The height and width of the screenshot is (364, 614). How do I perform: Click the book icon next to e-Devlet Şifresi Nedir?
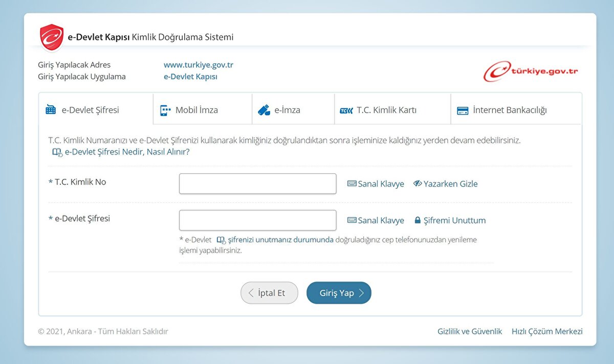57,152
